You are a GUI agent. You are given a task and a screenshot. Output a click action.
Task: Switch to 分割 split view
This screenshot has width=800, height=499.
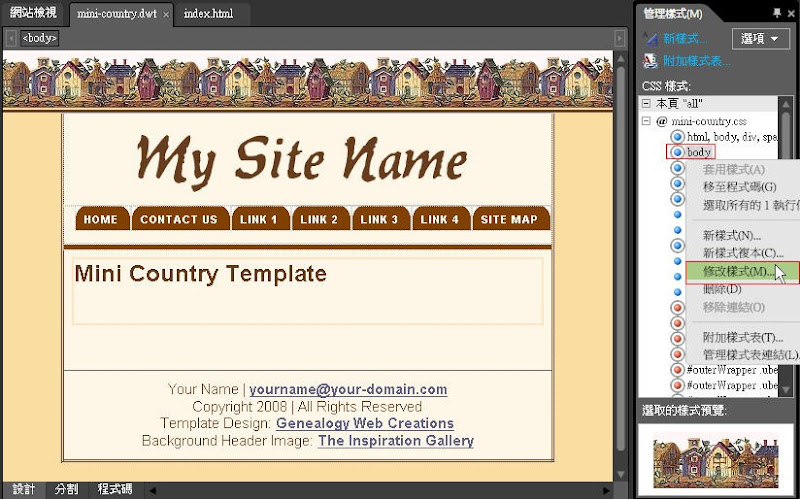(x=67, y=489)
